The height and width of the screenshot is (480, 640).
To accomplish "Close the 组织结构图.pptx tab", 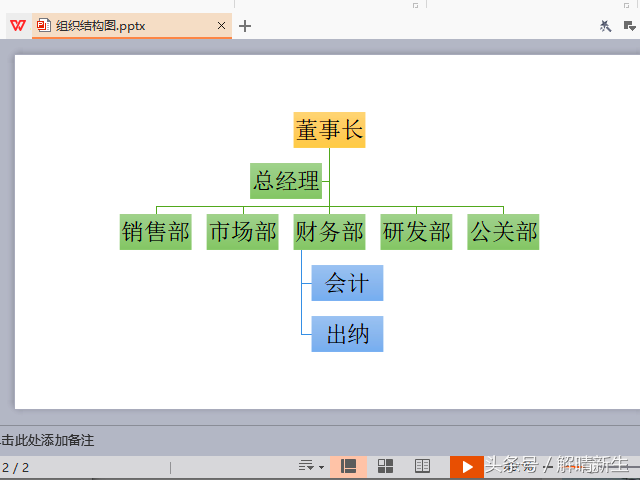I will (x=221, y=26).
